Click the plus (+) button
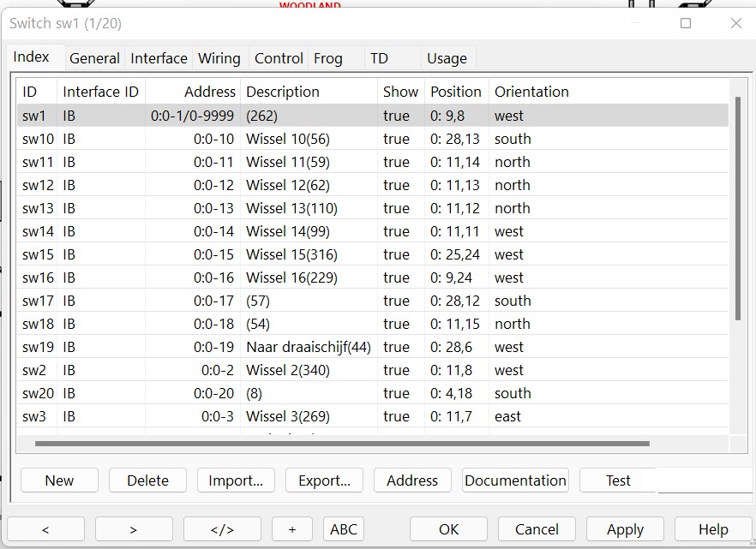Viewport: 756px width, 549px height. [x=292, y=529]
